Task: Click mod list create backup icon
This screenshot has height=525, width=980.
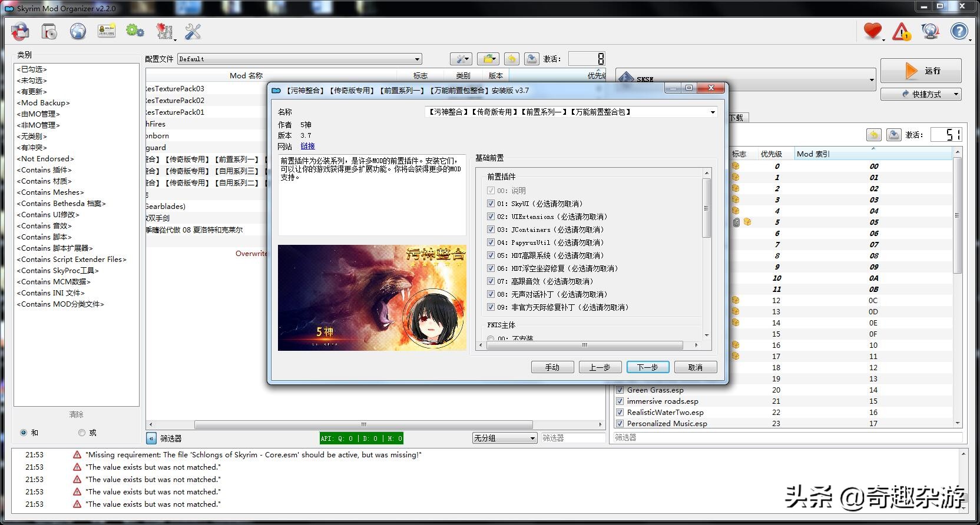Action: 531,59
